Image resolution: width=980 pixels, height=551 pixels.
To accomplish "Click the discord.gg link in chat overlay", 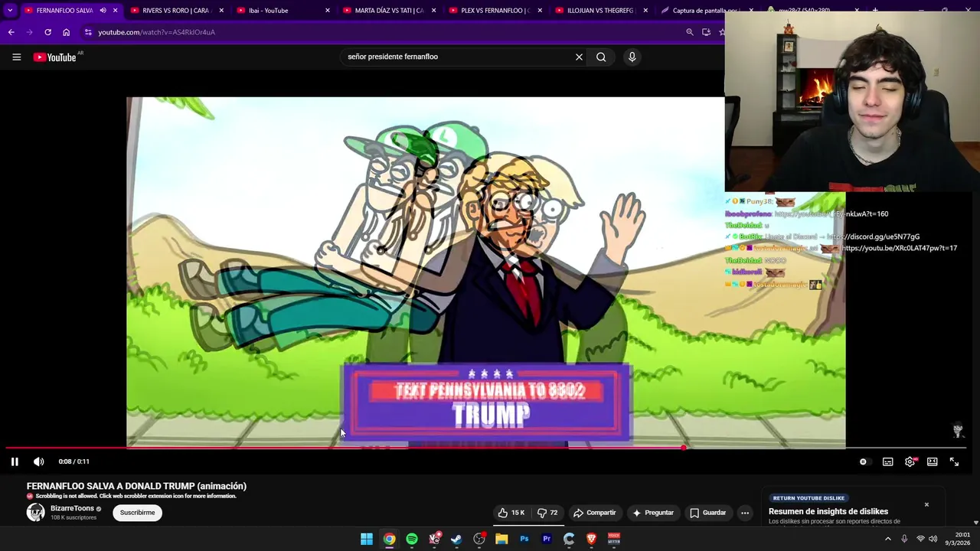I will coord(874,236).
